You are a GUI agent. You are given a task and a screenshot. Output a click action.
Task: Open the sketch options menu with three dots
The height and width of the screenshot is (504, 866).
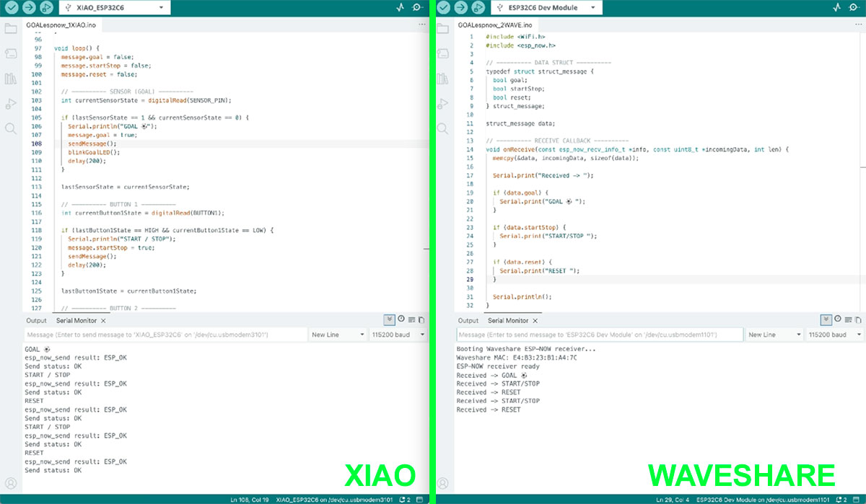click(421, 24)
